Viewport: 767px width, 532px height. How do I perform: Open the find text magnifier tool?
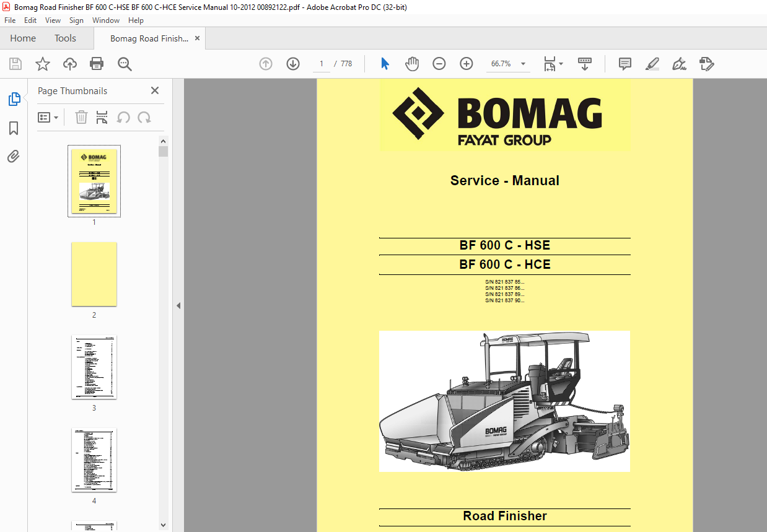tap(125, 64)
